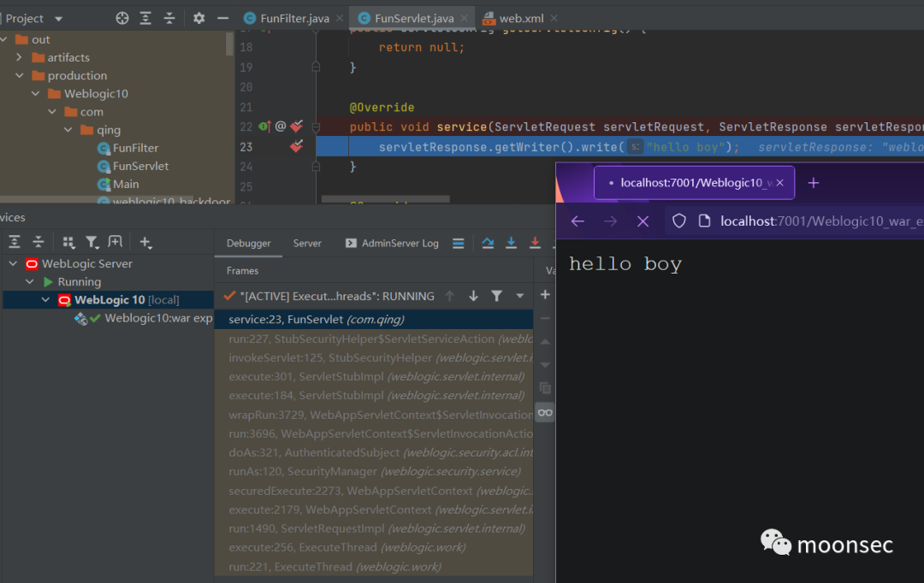
Task: Add new watch with plus icon
Action: (545, 294)
